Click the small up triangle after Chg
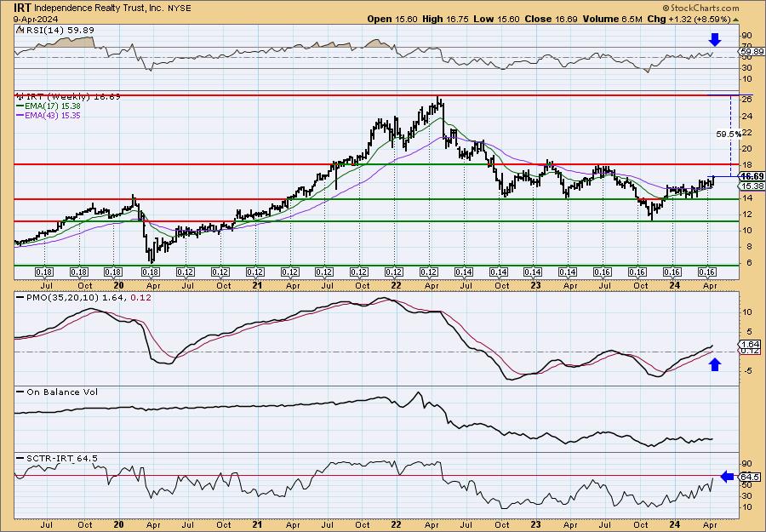766x532 pixels. coord(735,20)
